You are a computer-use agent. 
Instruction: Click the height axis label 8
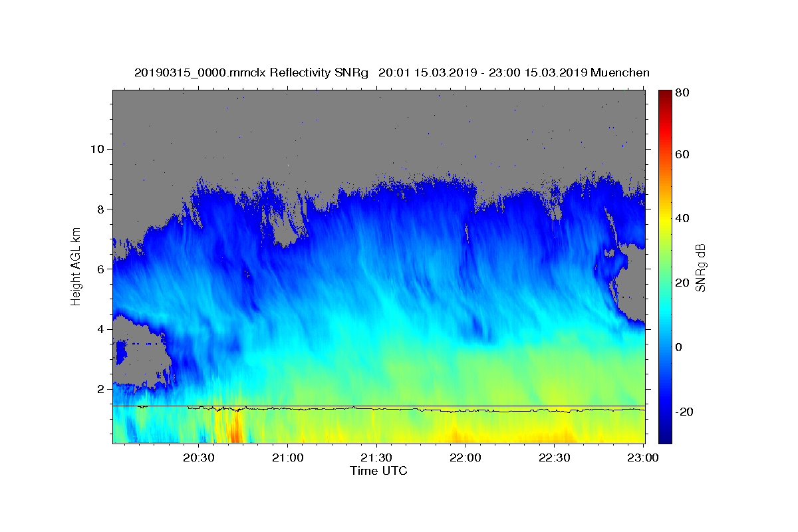click(100, 209)
